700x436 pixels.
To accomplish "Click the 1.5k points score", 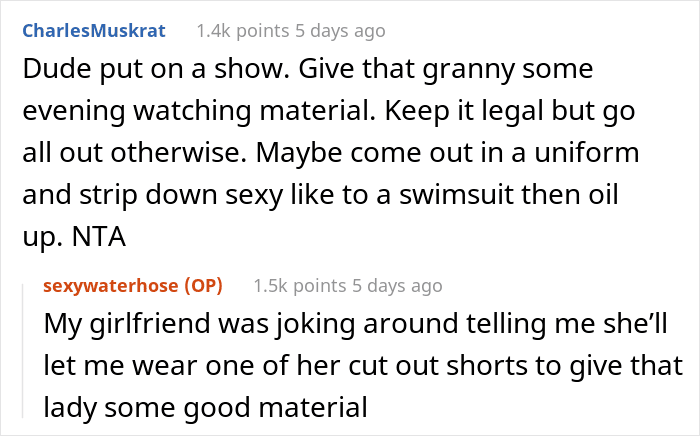I will pos(300,286).
